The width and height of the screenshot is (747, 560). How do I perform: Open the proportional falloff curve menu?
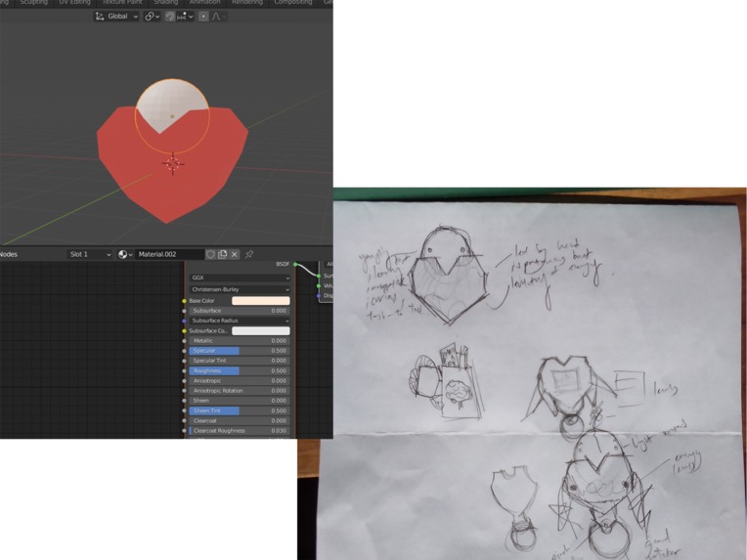click(x=218, y=17)
